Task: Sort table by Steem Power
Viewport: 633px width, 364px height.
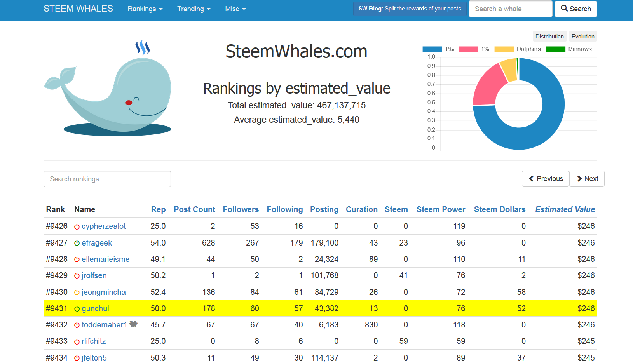Action: point(441,209)
